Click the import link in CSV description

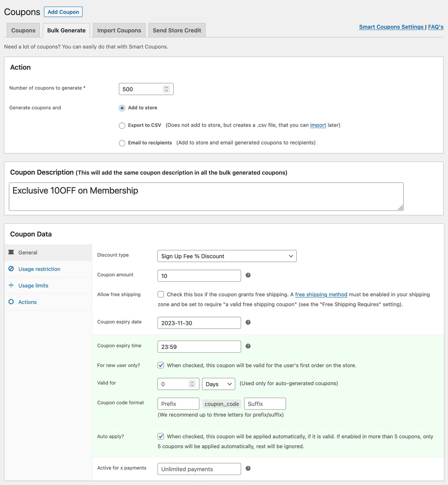(318, 125)
